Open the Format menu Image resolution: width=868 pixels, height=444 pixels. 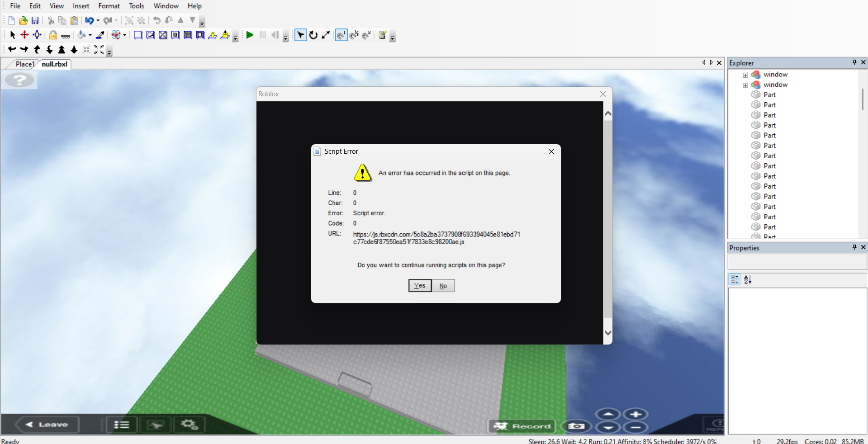[x=109, y=6]
